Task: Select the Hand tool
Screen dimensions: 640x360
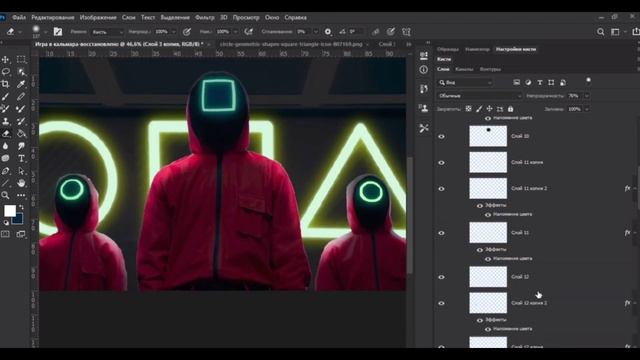Action: [x=21, y=183]
